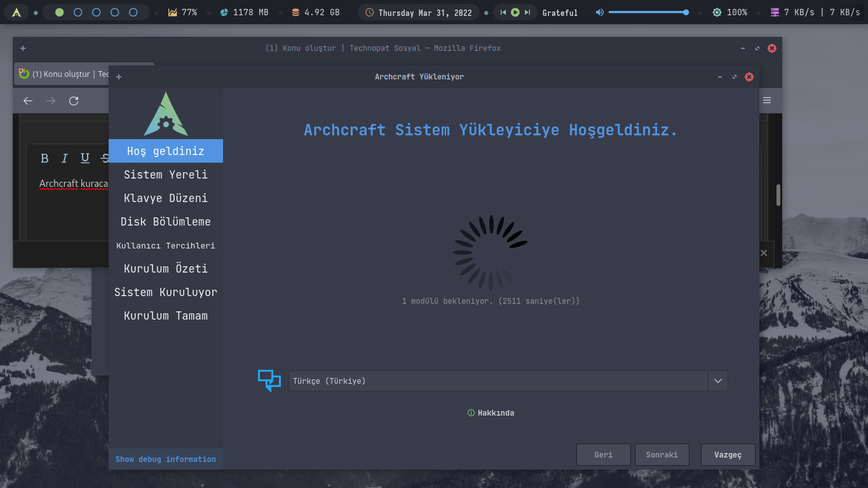
Task: Set volume using the top bar slider
Action: [x=648, y=12]
